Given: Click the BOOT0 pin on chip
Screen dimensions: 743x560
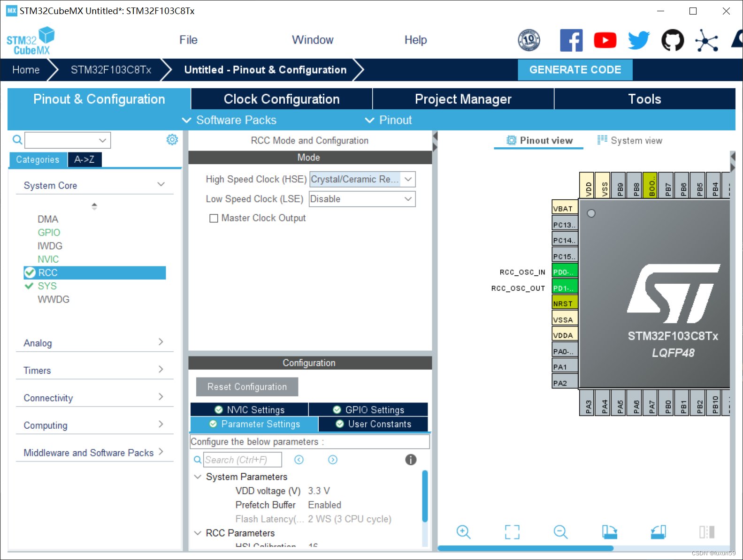Looking at the screenshot, I should point(651,185).
